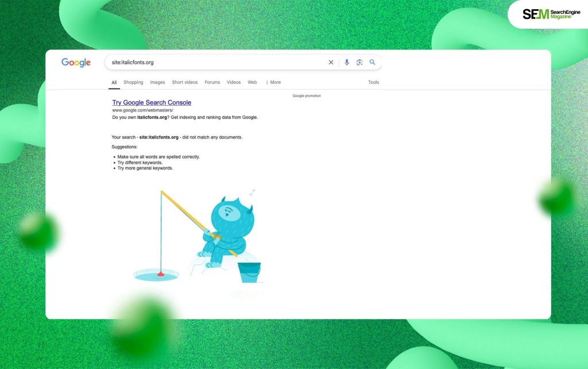Switch to the Shopping tab

tap(133, 82)
